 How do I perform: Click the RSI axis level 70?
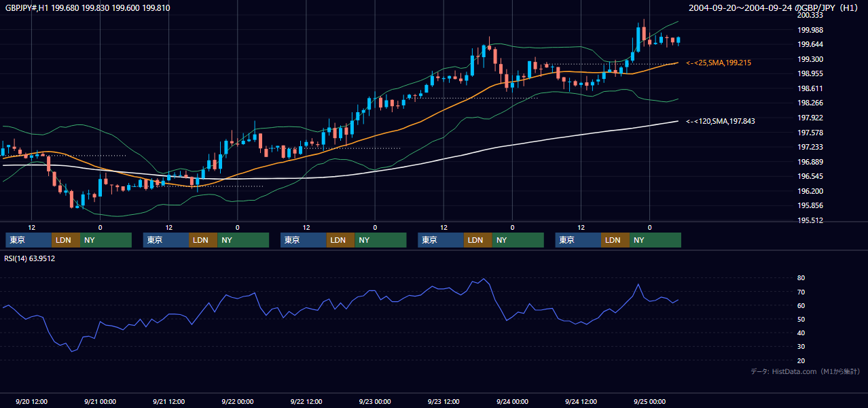pyautogui.click(x=801, y=292)
